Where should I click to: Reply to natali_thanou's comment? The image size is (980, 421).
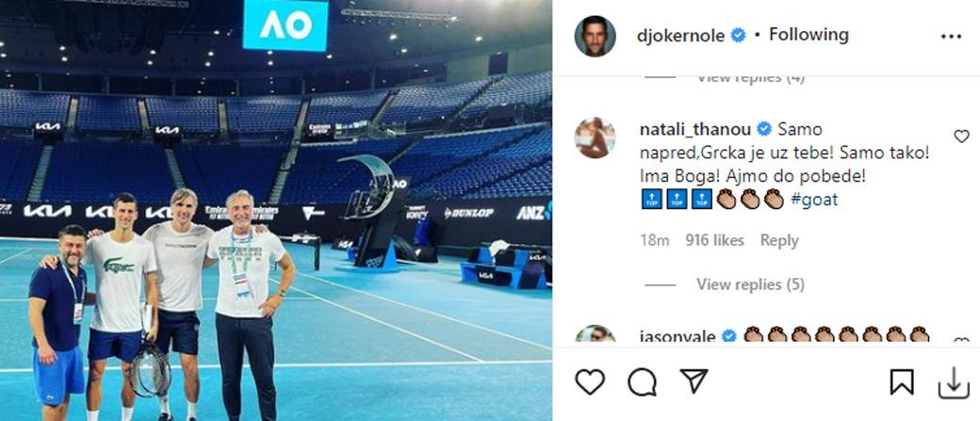click(x=778, y=240)
